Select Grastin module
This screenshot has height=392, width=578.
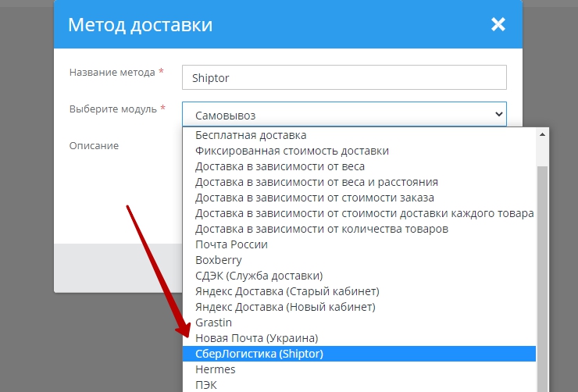point(213,323)
